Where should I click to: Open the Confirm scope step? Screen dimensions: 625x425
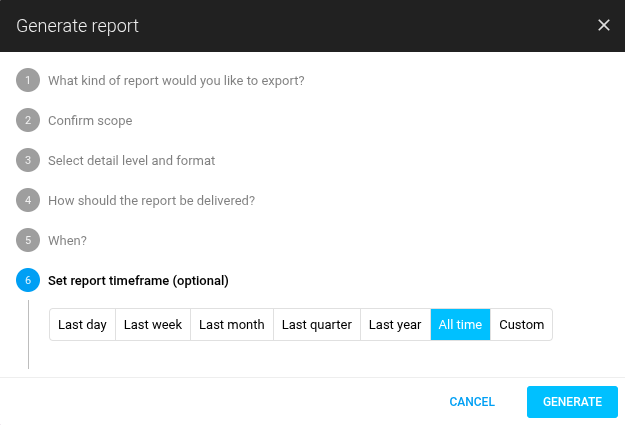pyautogui.click(x=90, y=120)
